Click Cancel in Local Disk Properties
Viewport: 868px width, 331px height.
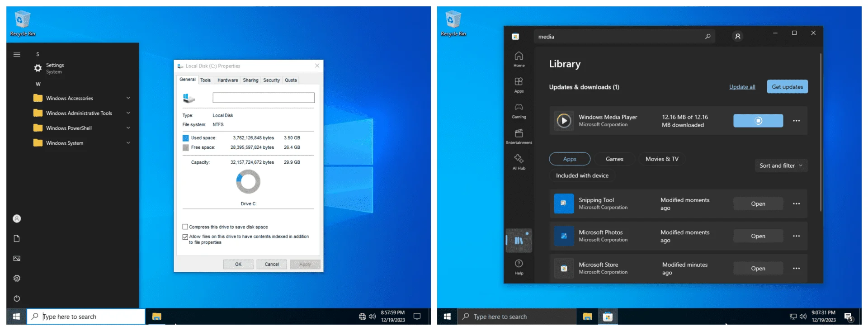coord(272,264)
